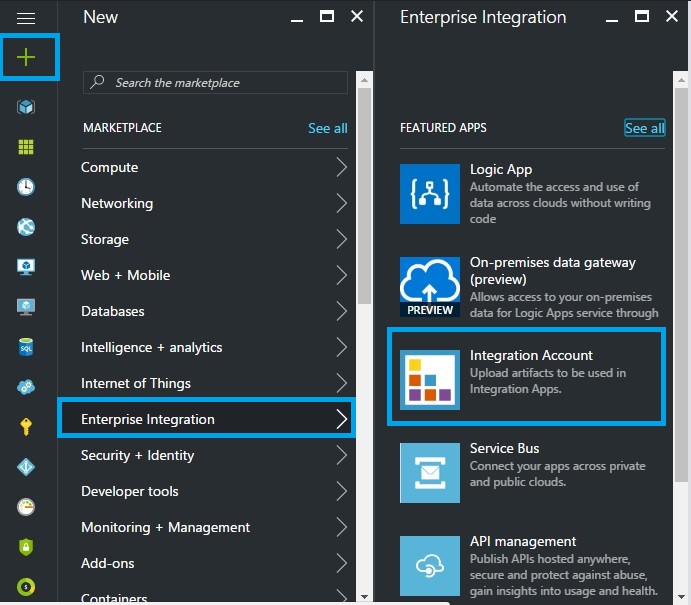
Task: Open App Services globe icon in sidebar
Action: (x=26, y=227)
